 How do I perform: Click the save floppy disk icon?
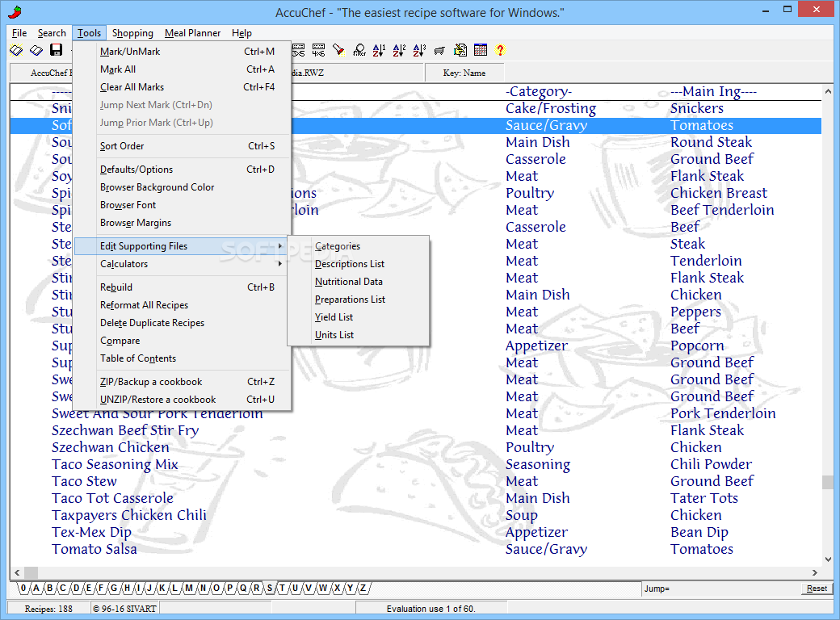coord(56,50)
